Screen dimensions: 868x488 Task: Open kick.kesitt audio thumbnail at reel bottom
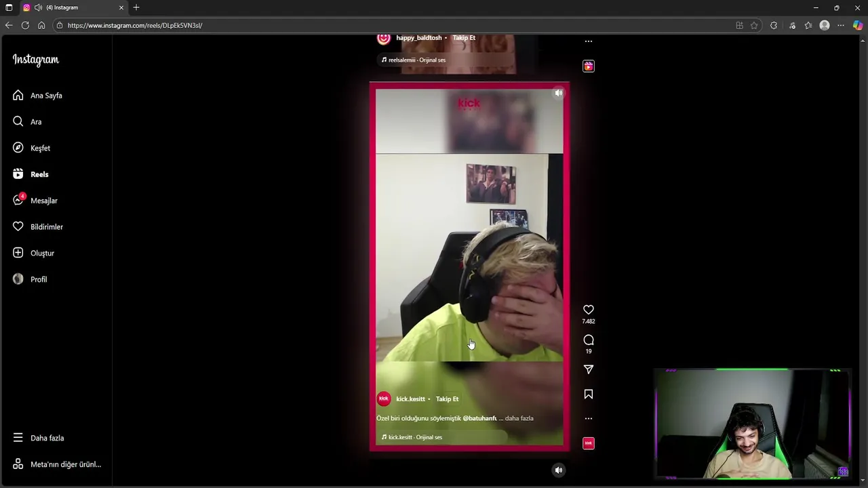point(589,443)
